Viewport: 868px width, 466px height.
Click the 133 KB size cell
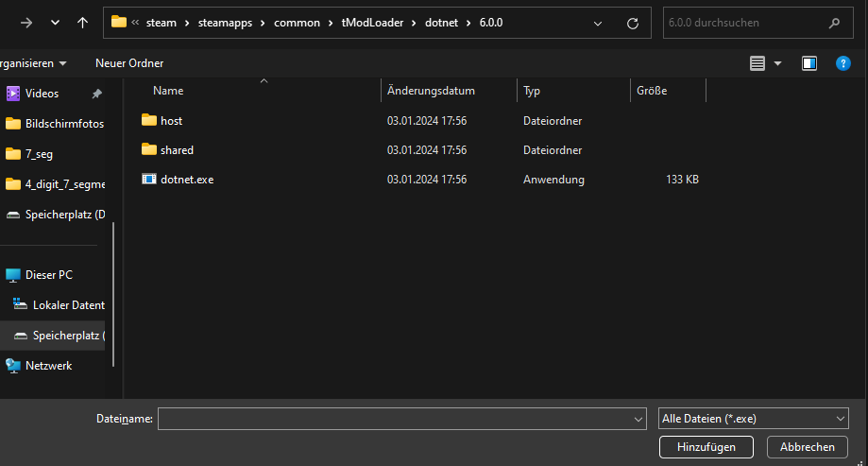pyautogui.click(x=682, y=180)
